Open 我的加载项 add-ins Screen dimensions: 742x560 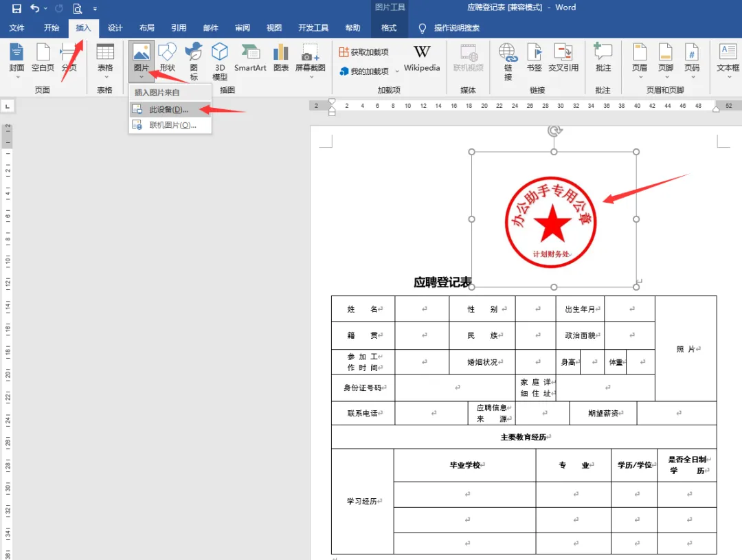click(364, 71)
